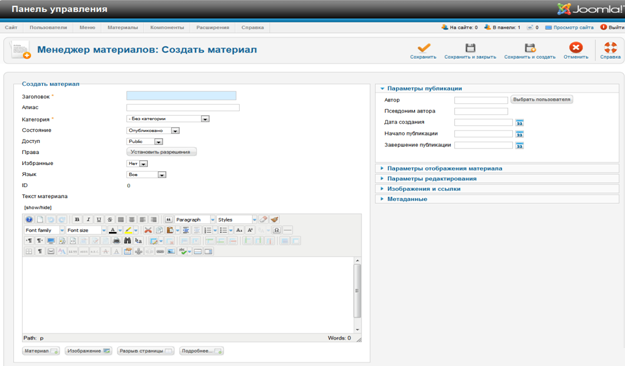Toggle fullscreen editor monitor icon
The height and width of the screenshot is (366, 625).
click(51, 241)
